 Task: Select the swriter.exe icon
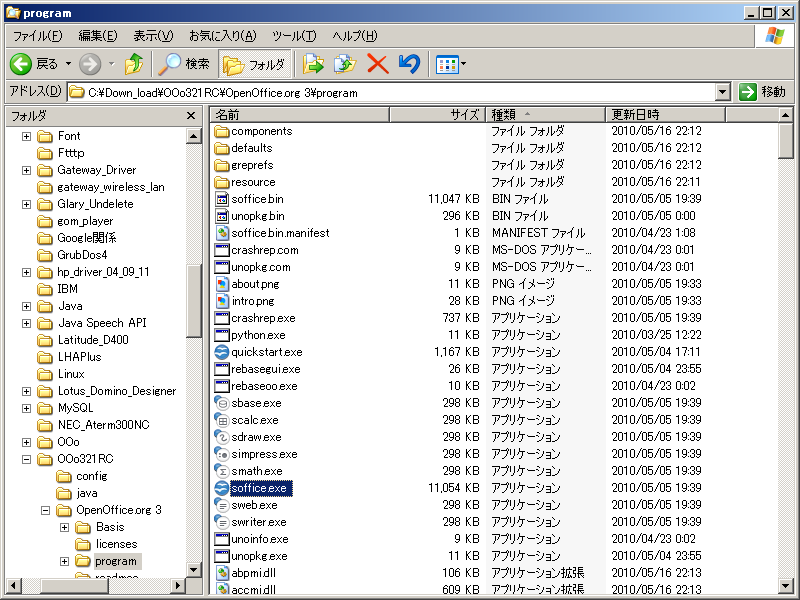[221, 522]
